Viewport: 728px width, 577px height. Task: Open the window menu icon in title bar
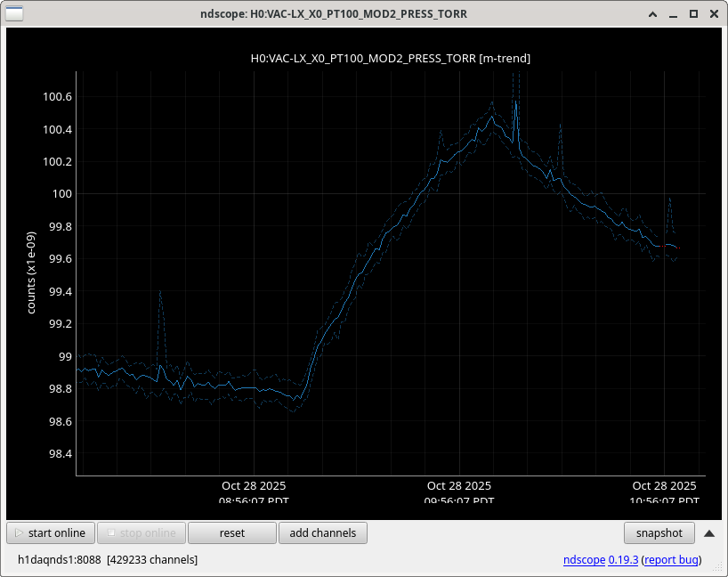point(15,13)
